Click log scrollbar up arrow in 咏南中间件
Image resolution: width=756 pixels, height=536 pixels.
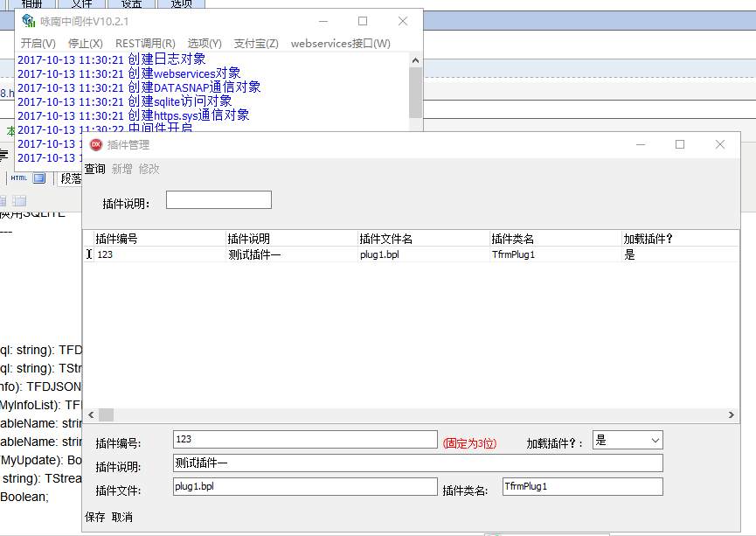pos(416,60)
